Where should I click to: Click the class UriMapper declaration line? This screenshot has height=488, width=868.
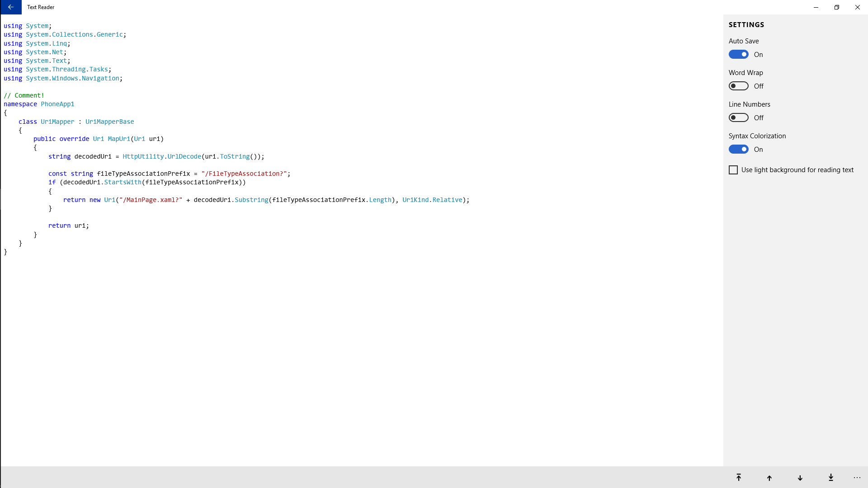click(76, 122)
